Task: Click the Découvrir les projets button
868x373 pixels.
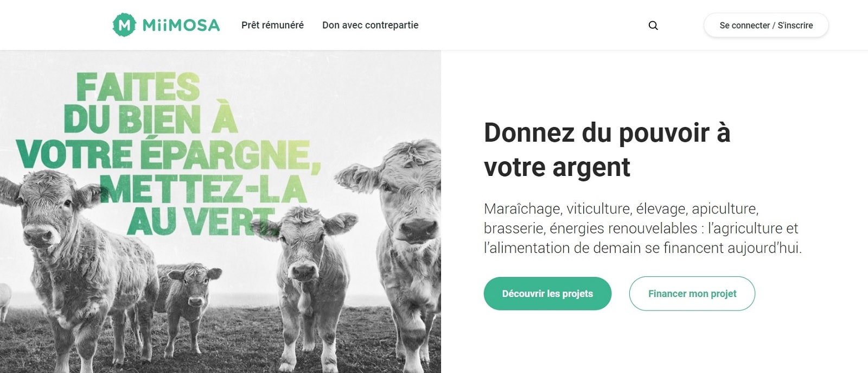Action: 547,294
